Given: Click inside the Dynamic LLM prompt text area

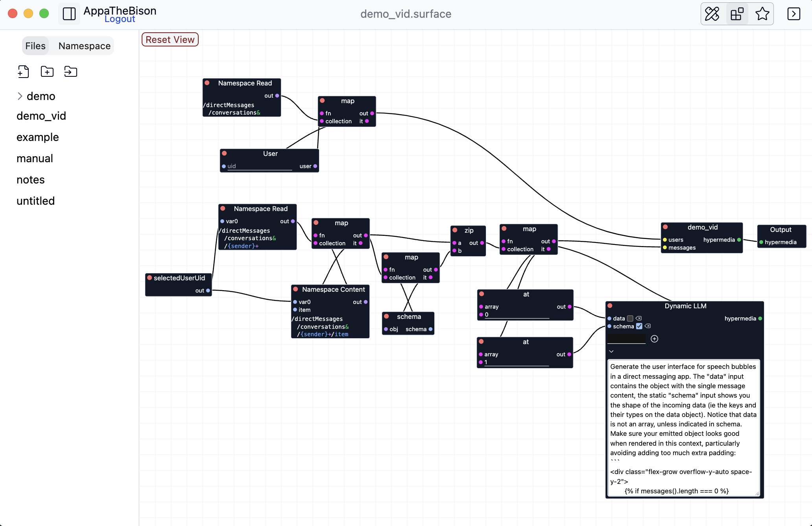Looking at the screenshot, I should pos(684,428).
